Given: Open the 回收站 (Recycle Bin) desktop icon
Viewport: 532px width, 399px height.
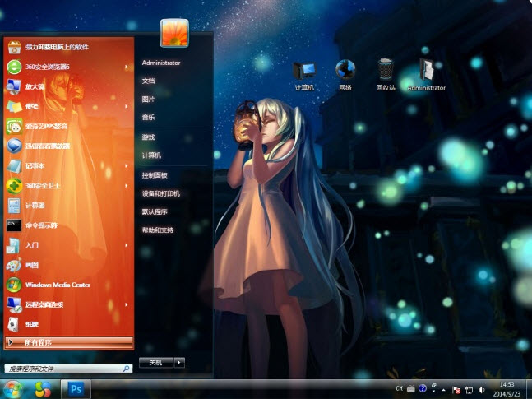Looking at the screenshot, I should pos(386,74).
